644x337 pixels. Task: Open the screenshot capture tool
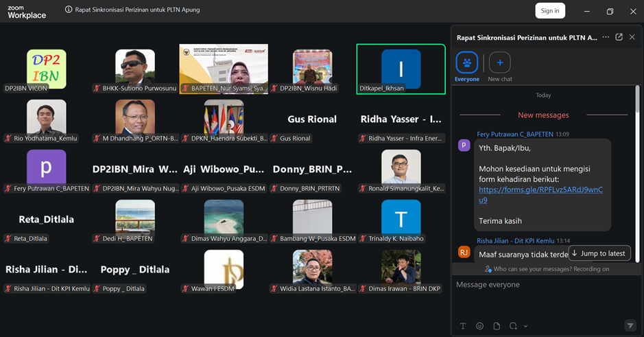(513, 326)
